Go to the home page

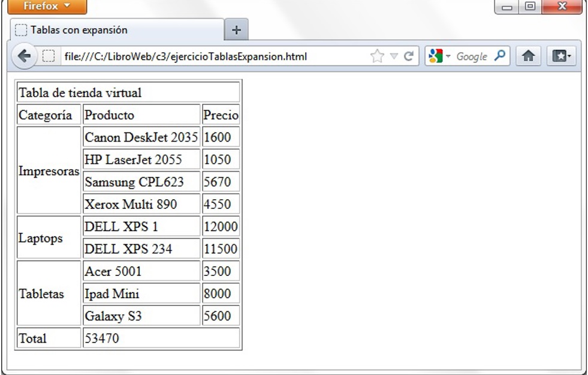(x=529, y=56)
